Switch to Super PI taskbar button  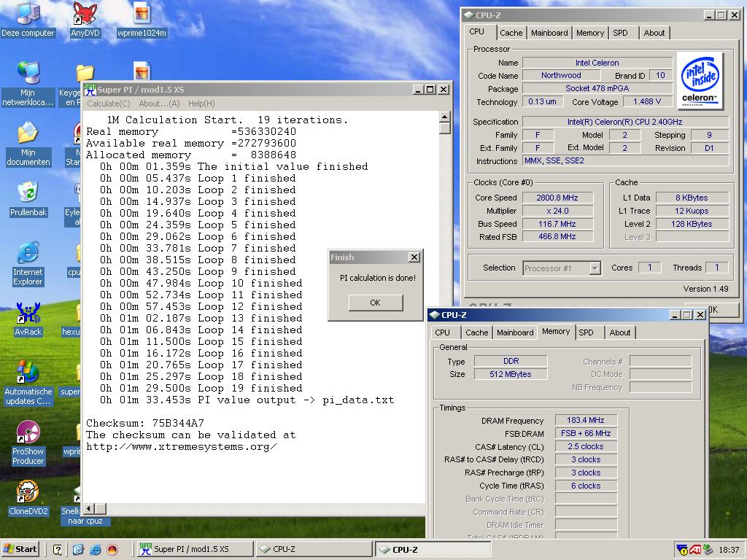(194, 549)
